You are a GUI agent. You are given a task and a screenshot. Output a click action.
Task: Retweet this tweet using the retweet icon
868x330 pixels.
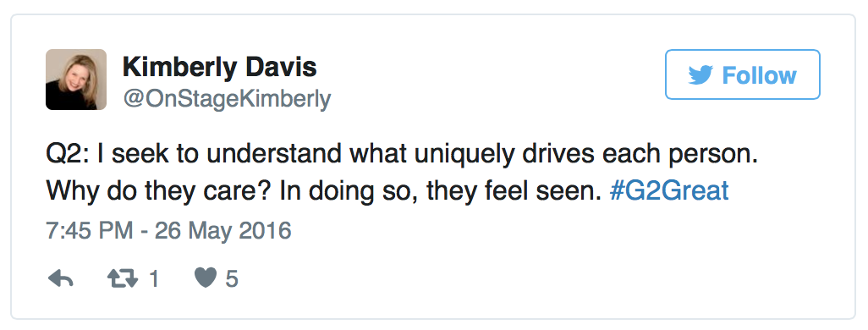coord(123,278)
